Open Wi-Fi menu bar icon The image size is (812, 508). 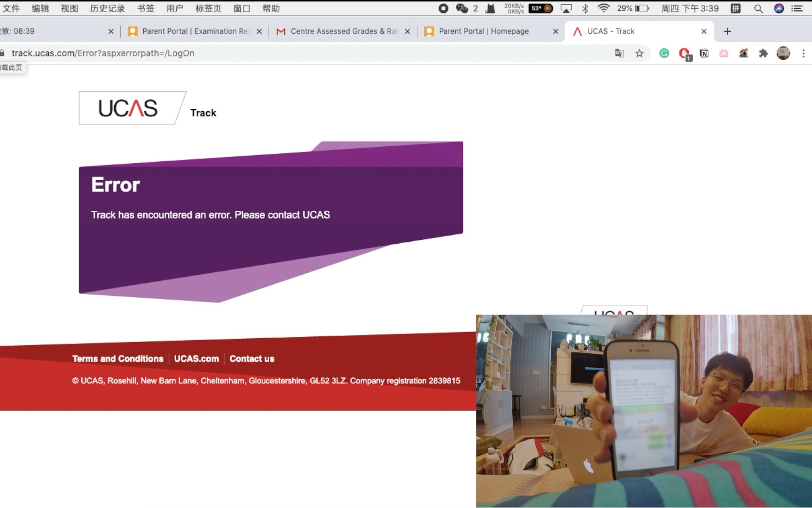[604, 8]
